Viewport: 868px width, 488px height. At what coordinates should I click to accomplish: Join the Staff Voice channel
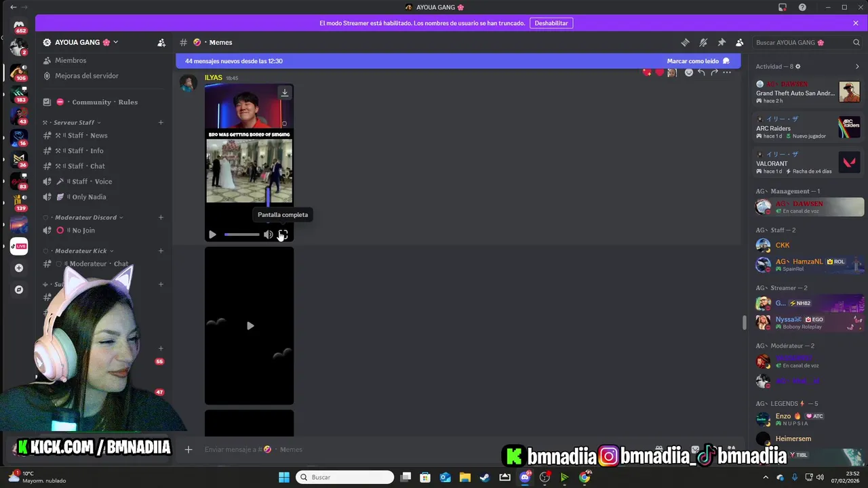(x=89, y=182)
